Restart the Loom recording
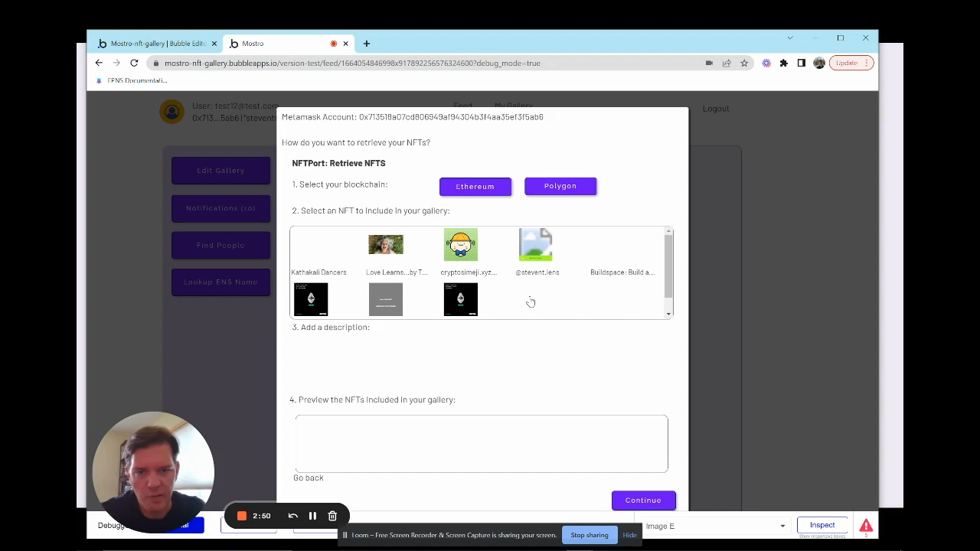The image size is (980, 551). [293, 516]
